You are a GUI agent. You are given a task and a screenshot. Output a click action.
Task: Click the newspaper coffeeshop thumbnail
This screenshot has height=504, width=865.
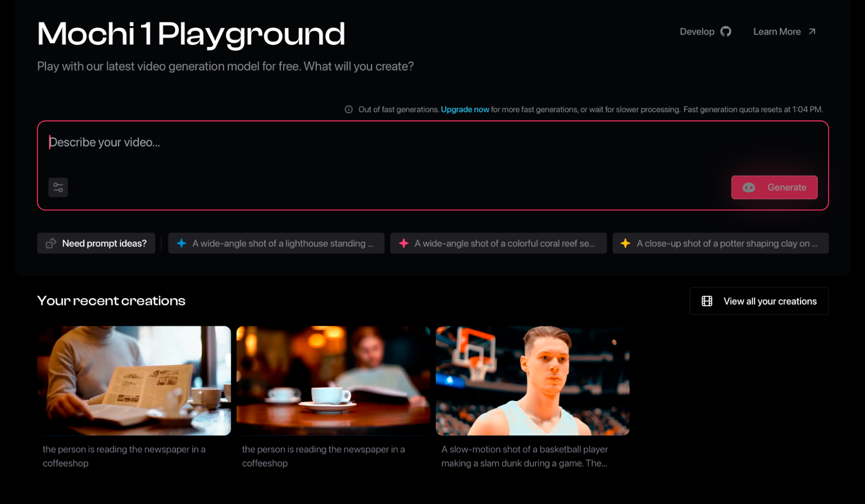pyautogui.click(x=134, y=380)
